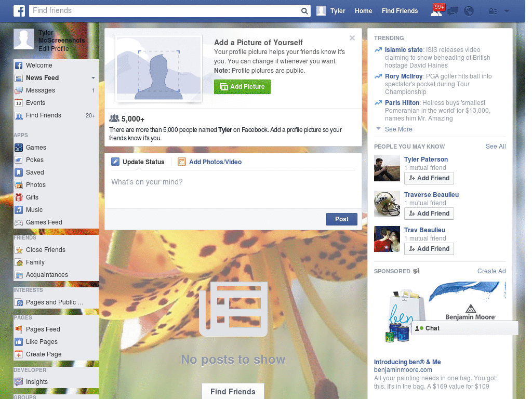The height and width of the screenshot is (399, 532).
Task: Open Rory McIlroy trending topic
Action: coord(403,76)
